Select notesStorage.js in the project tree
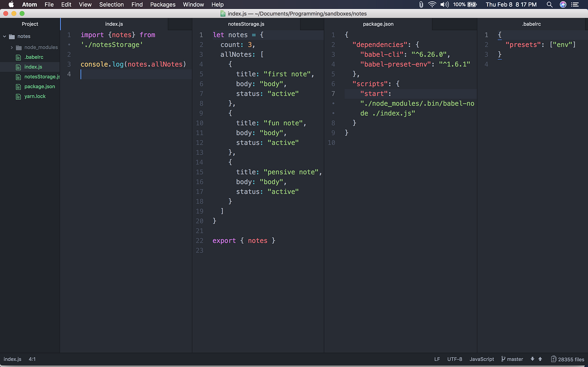The height and width of the screenshot is (367, 588). click(x=39, y=77)
